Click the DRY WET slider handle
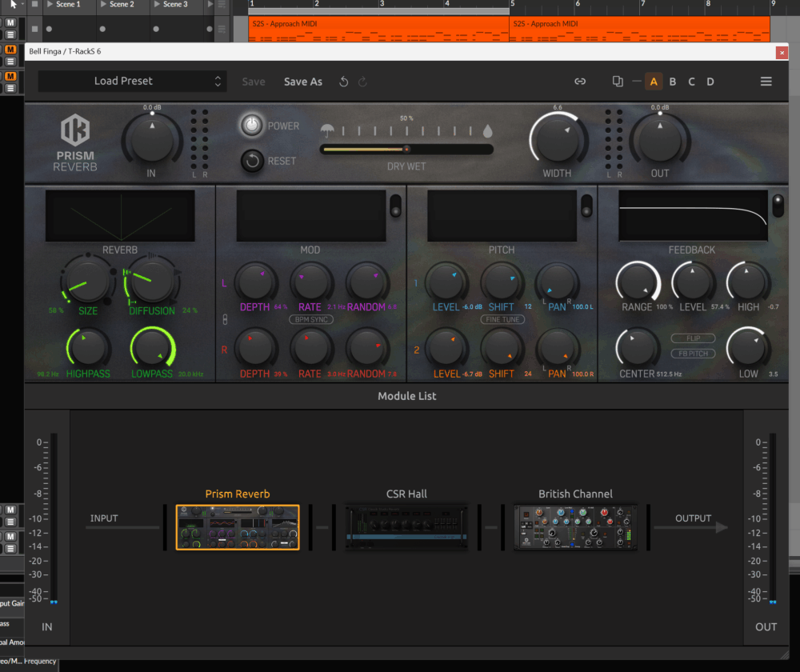 pyautogui.click(x=406, y=150)
